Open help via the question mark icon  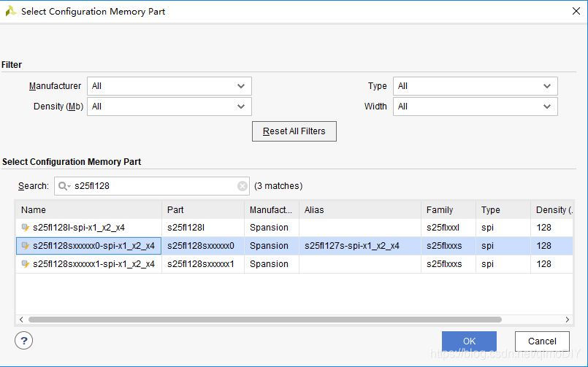click(24, 340)
